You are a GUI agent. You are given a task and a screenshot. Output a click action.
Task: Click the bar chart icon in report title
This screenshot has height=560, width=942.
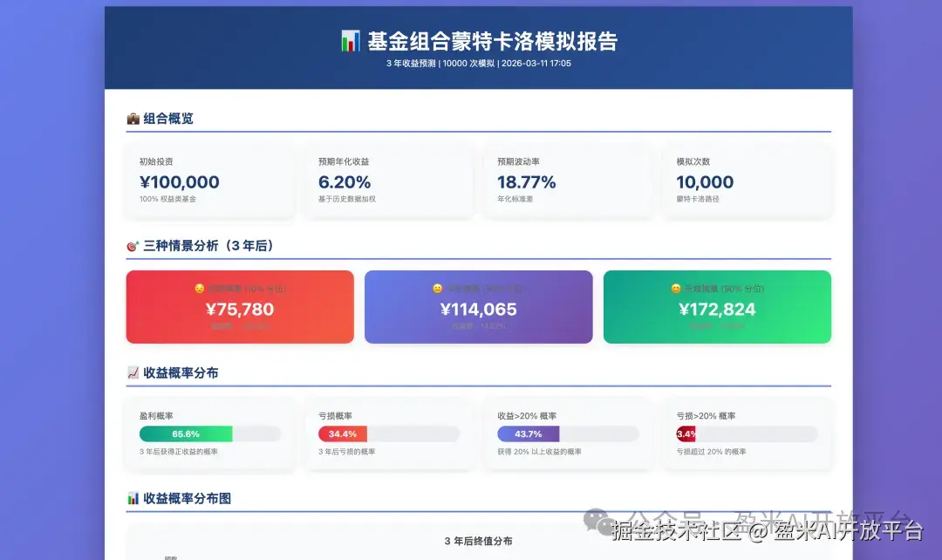click(x=350, y=39)
